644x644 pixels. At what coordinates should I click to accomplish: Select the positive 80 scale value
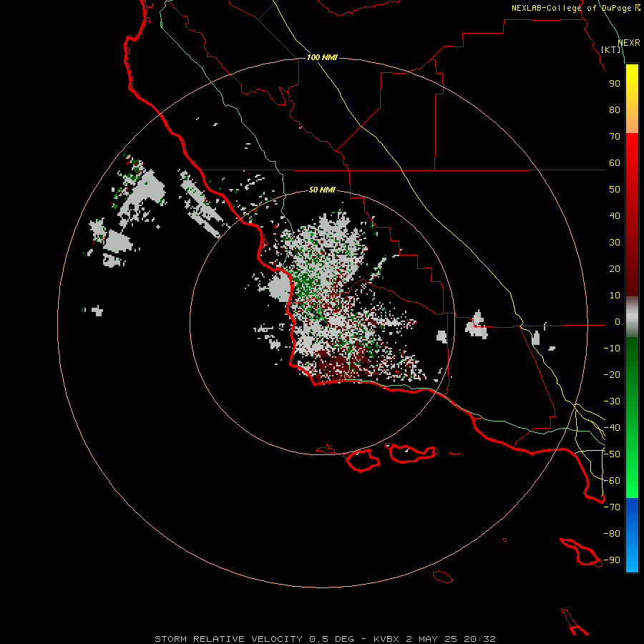[x=615, y=110]
